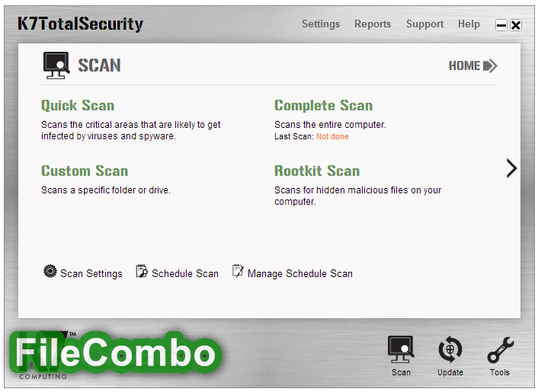The image size is (538, 392).
Task: Start a Complete Scan
Action: pyautogui.click(x=323, y=106)
